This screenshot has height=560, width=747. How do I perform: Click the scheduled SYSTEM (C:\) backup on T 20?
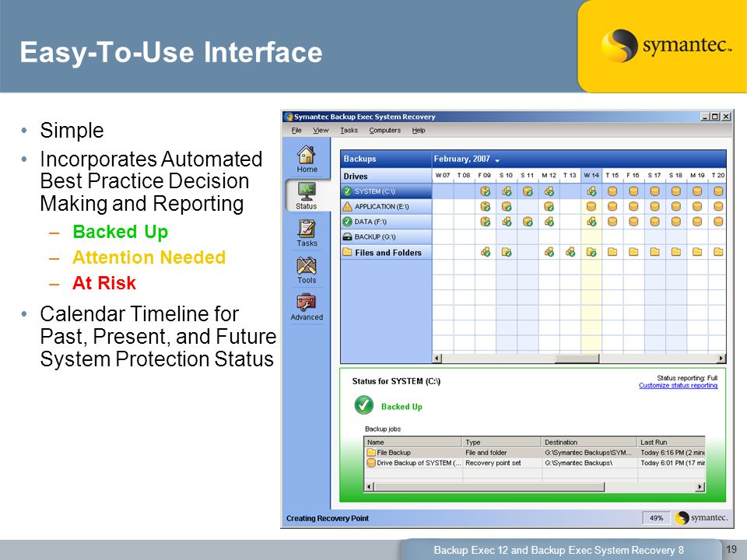click(718, 191)
